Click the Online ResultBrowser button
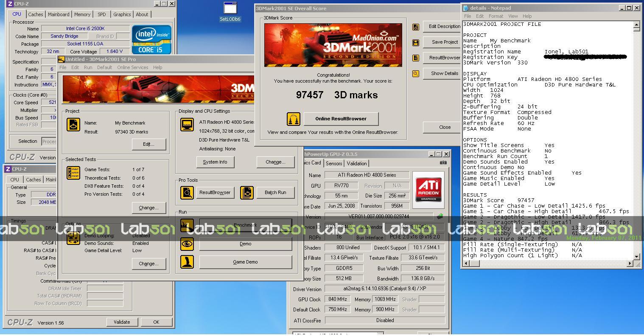Image resolution: width=644 pixels, height=336 pixels. pyautogui.click(x=341, y=119)
